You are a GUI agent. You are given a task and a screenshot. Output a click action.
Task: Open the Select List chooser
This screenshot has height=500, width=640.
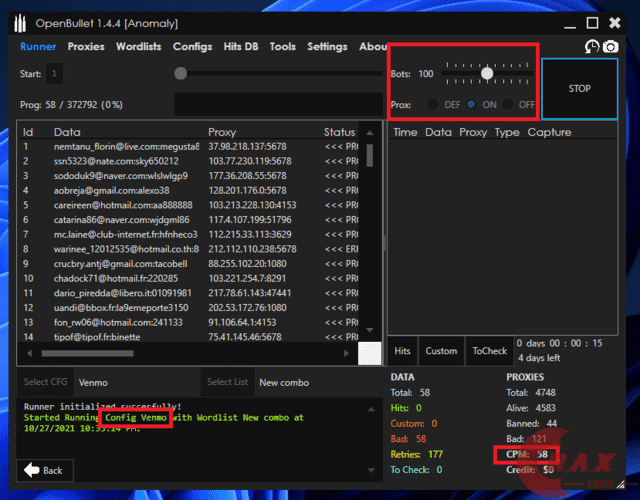(x=227, y=382)
